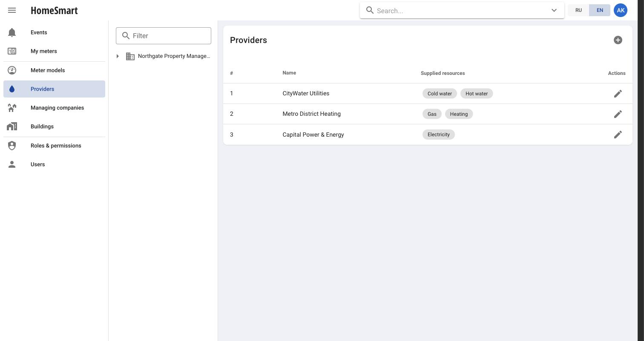Image resolution: width=644 pixels, height=341 pixels.
Task: Click the Electricity resource chip
Action: (x=439, y=135)
